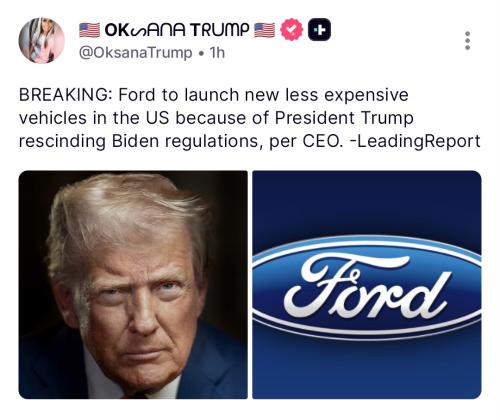500x420 pixels.
Task: Select the OKSANA TRUMP display name
Action: coord(177,30)
